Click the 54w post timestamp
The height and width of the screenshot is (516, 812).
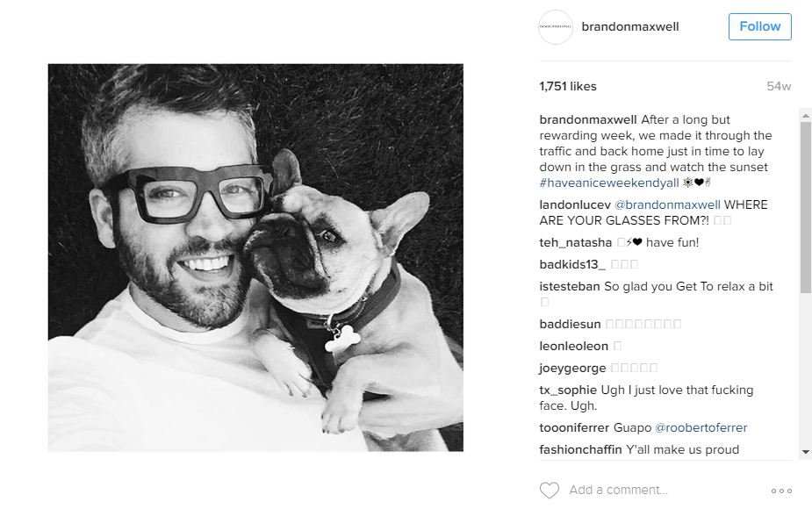[779, 86]
